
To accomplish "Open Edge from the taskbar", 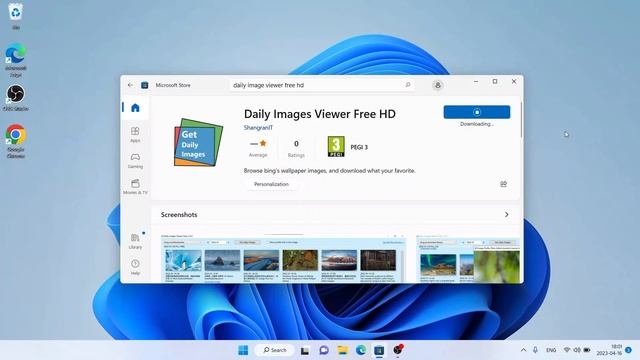I will pos(361,350).
